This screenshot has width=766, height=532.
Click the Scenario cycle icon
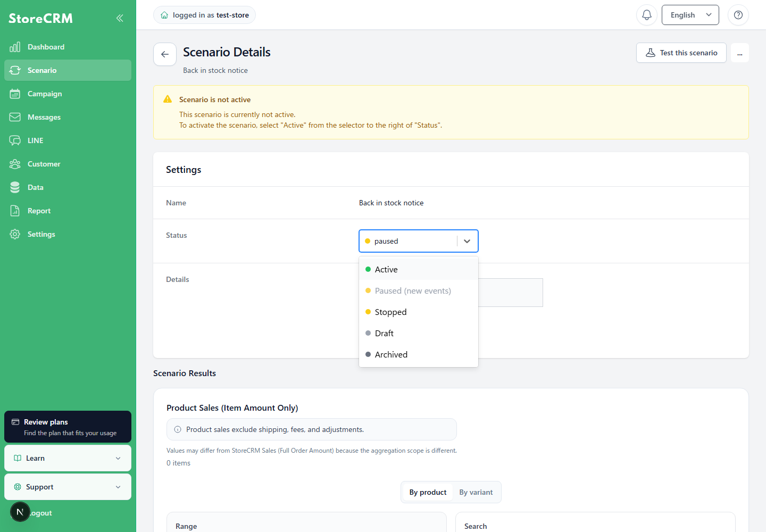[15, 70]
